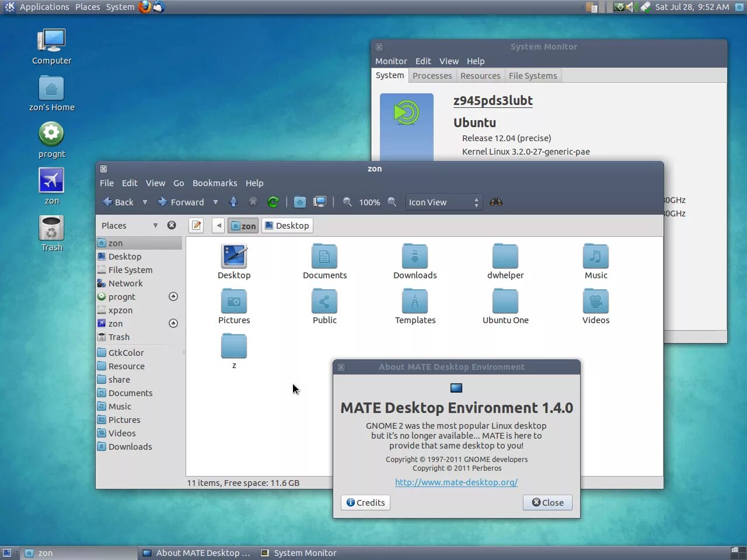Click Credits in About MATE dialog
The image size is (747, 560).
tap(365, 502)
